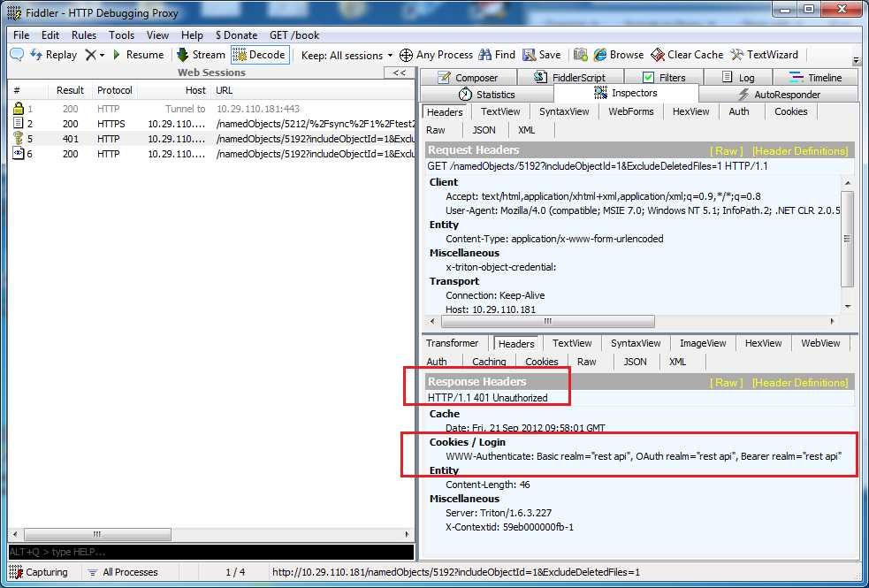Switch to the Timeline tab
This screenshot has height=588, width=869.
(x=815, y=78)
